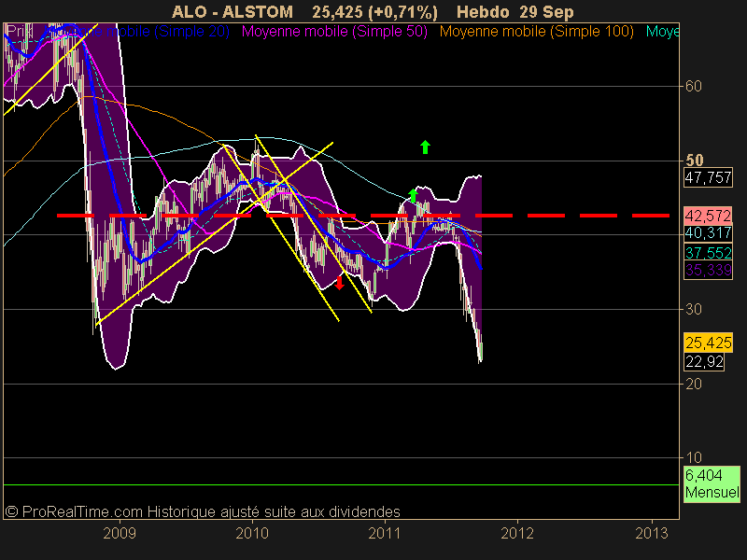Click the 2013 time axis label

(651, 533)
